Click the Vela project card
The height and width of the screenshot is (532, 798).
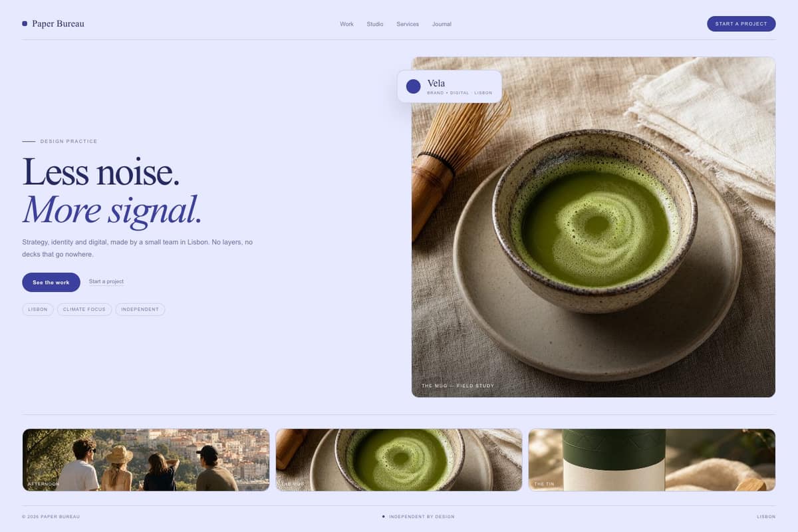click(450, 86)
